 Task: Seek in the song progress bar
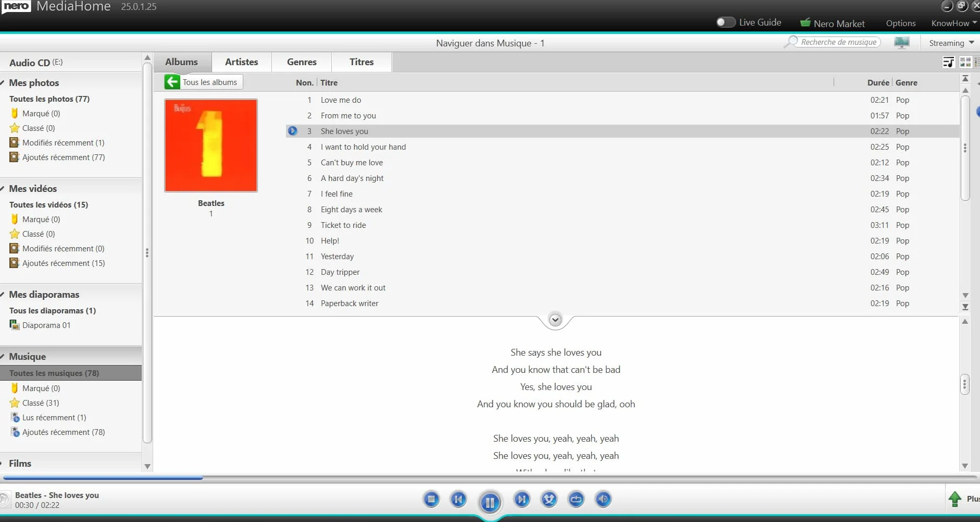tap(490, 477)
